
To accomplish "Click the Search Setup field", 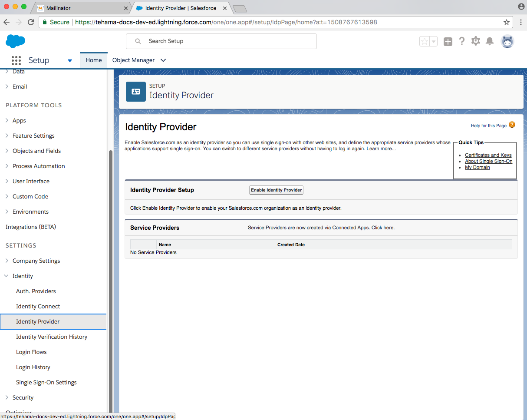I will tap(221, 41).
